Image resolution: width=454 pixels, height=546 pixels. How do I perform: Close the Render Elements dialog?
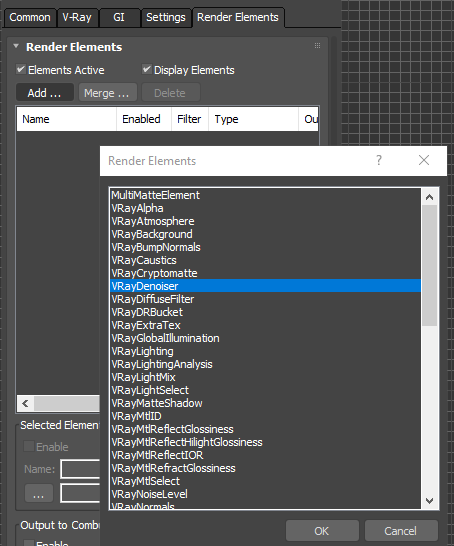coord(424,160)
